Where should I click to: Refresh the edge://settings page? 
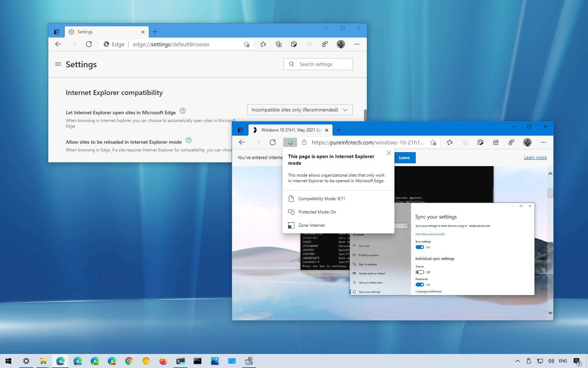click(x=89, y=44)
